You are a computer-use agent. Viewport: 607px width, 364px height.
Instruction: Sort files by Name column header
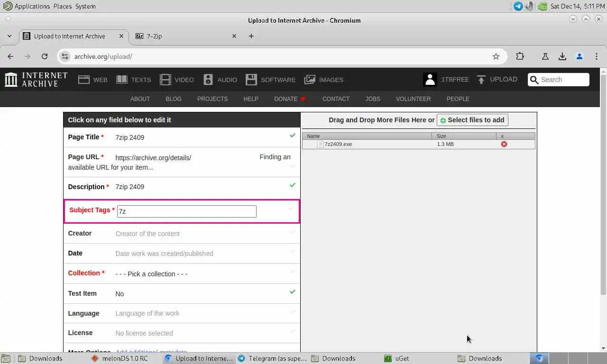click(367, 136)
